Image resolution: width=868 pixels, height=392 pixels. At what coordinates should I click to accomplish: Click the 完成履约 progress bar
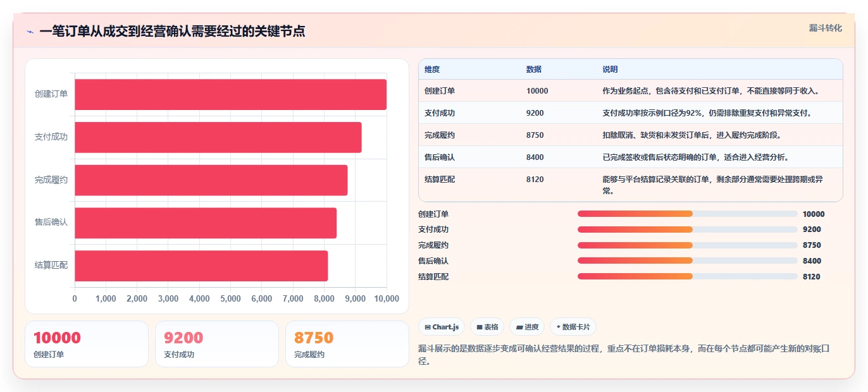point(688,245)
